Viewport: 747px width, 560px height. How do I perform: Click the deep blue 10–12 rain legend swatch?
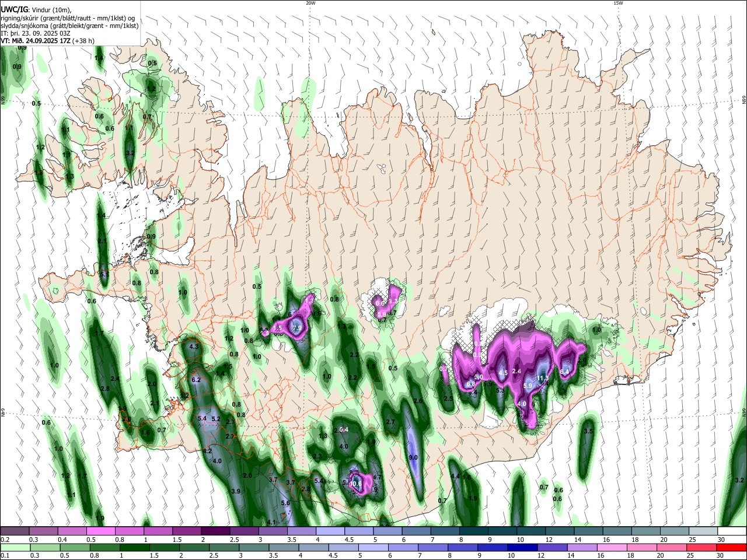tap(522, 548)
